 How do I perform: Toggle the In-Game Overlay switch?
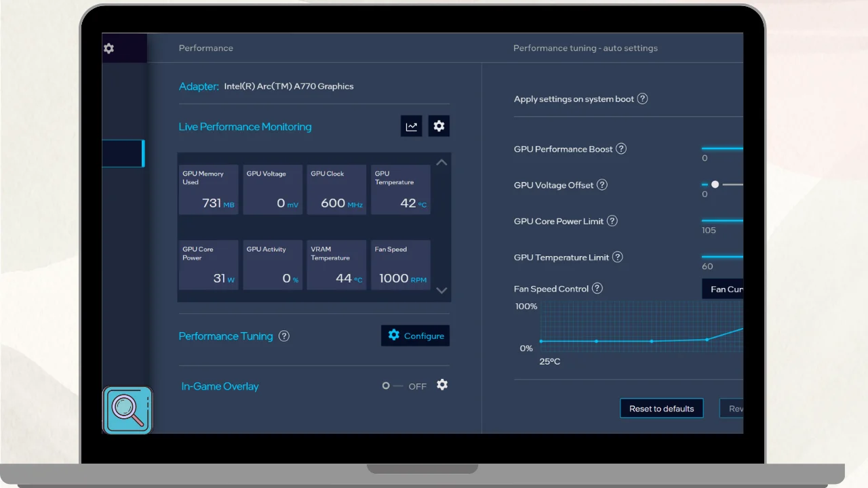coord(391,386)
